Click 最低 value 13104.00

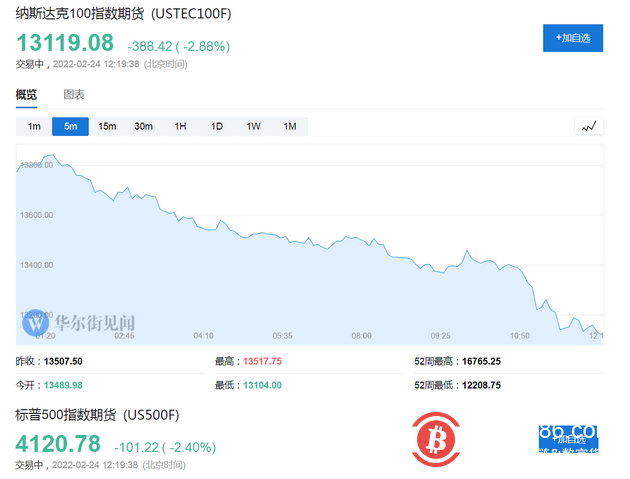262,385
